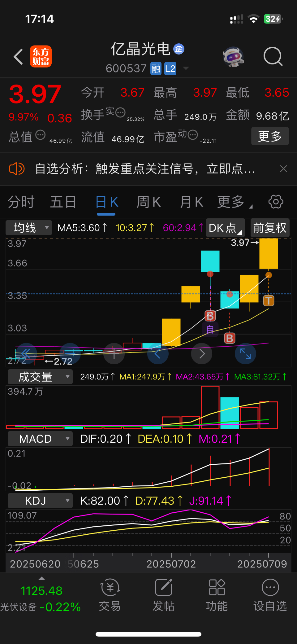Tap the lower red B buy marker

pyautogui.click(x=230, y=338)
